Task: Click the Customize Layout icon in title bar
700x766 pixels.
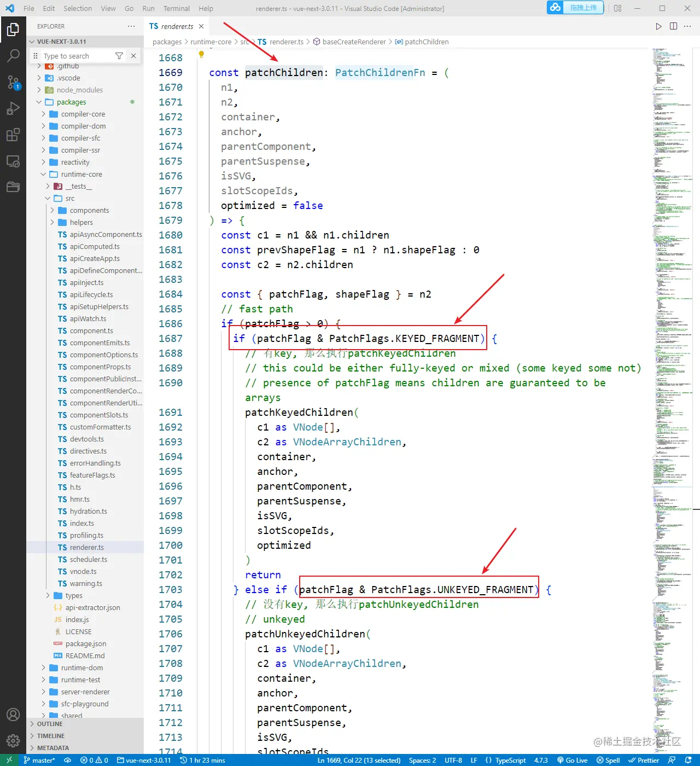Action: point(618,8)
